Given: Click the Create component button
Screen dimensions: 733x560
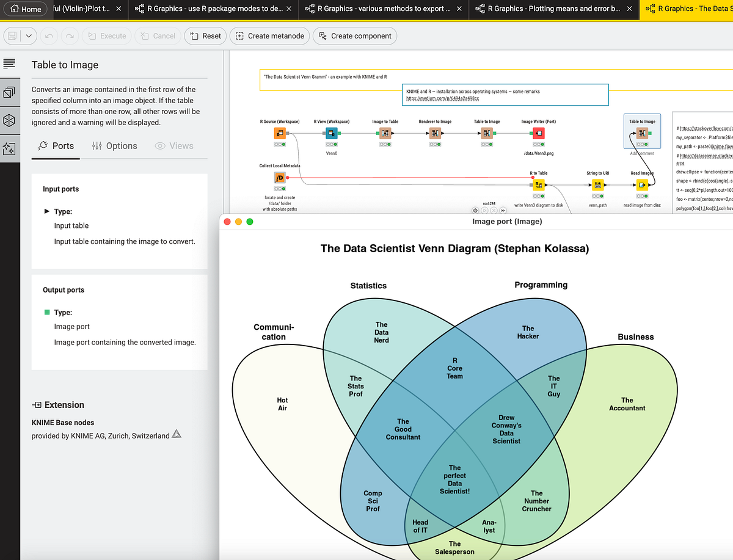Looking at the screenshot, I should point(355,36).
